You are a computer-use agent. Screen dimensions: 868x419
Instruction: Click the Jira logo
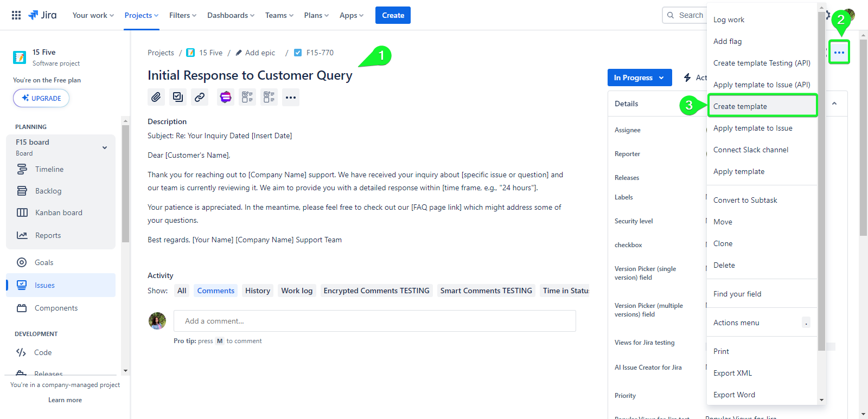tap(43, 15)
